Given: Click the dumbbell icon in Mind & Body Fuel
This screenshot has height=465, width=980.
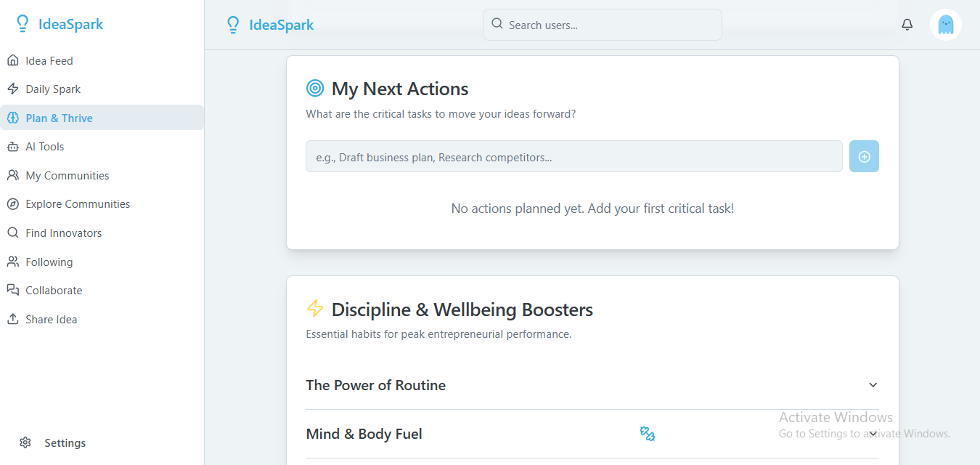Looking at the screenshot, I should [x=648, y=434].
